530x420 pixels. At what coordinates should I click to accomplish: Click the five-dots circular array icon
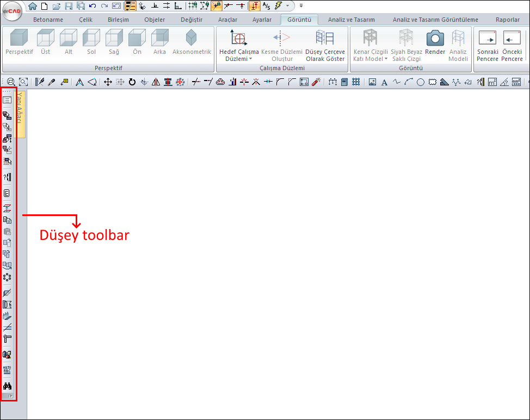[x=7, y=277]
